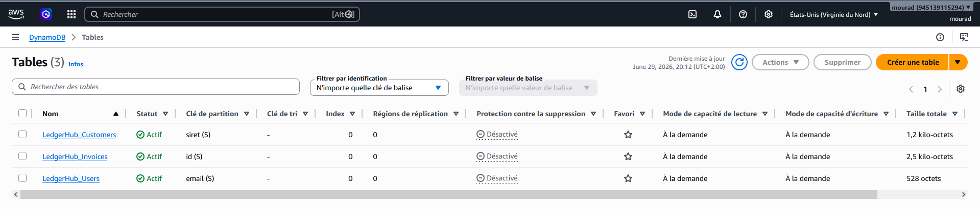Check the LedgerHub_Customers row checkbox
Screen dimensions: 980x209
click(x=22, y=134)
